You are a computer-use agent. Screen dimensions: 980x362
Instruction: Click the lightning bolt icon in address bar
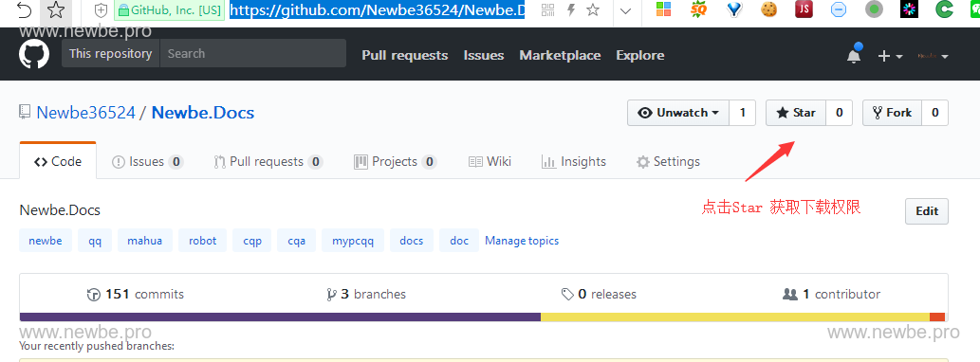tap(570, 9)
